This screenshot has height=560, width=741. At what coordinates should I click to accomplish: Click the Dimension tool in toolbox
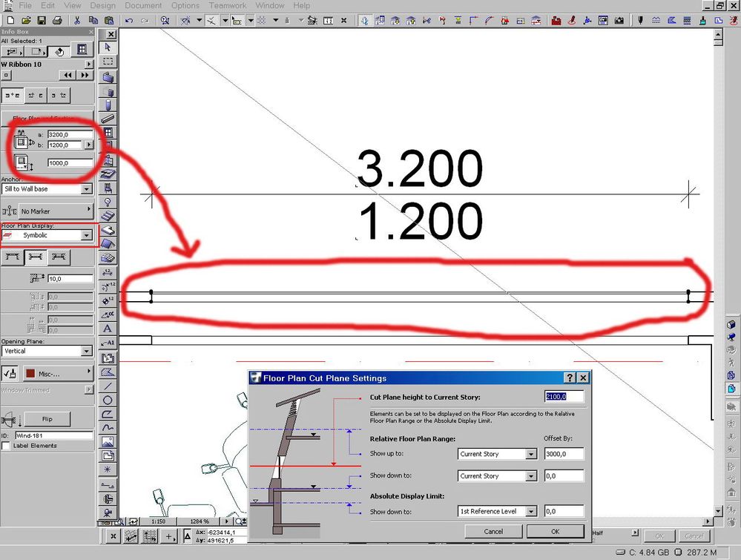tap(108, 273)
